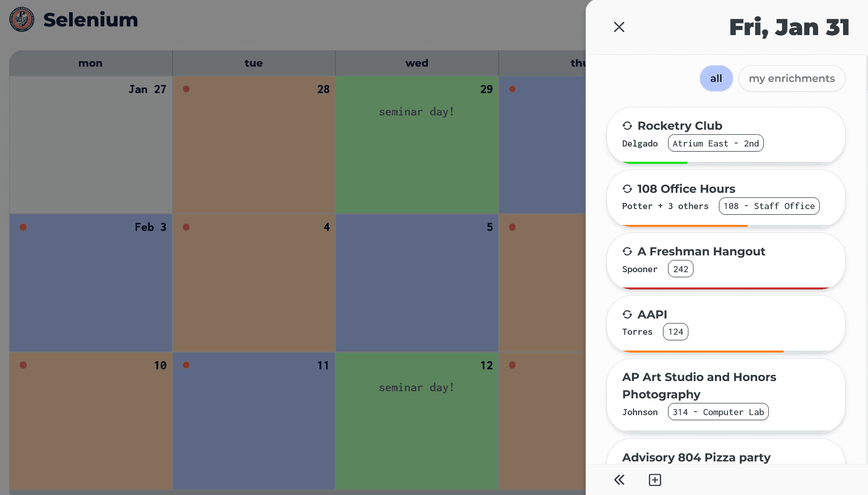Open the Rocketry Club enrichment card

coord(726,135)
